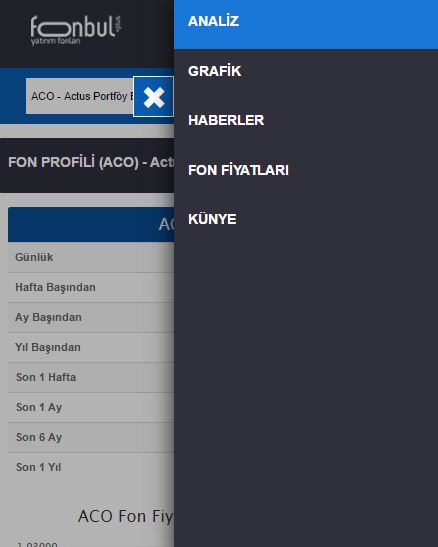Close the side menu with X icon
This screenshot has width=438, height=547.
[153, 97]
